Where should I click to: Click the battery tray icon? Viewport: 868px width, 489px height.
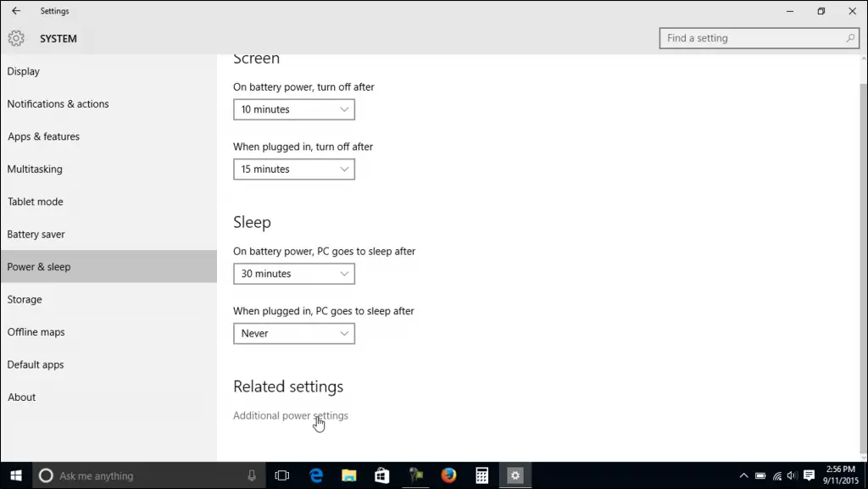[760, 475]
